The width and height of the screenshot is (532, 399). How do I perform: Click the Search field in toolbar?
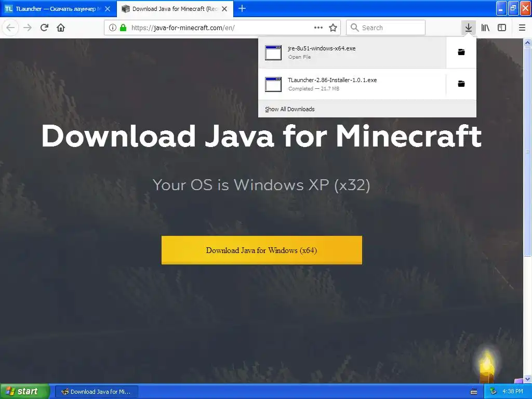[385, 28]
